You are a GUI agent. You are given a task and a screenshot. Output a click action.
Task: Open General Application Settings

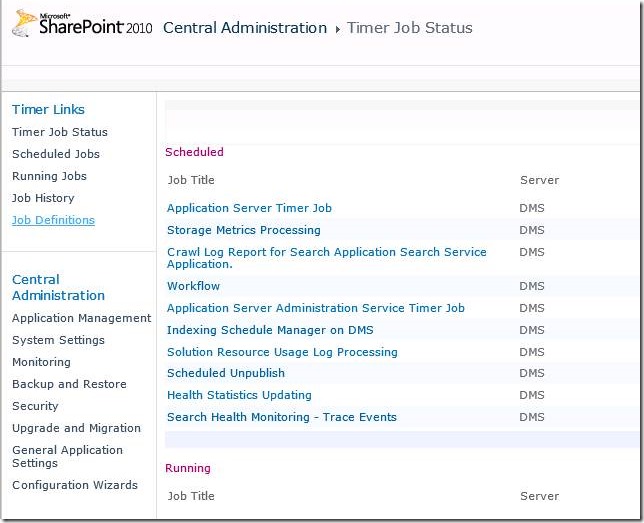[67, 456]
